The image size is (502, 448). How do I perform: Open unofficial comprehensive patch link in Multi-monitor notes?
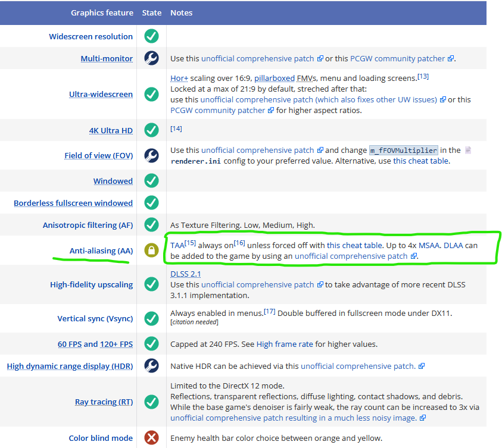pyautogui.click(x=262, y=58)
